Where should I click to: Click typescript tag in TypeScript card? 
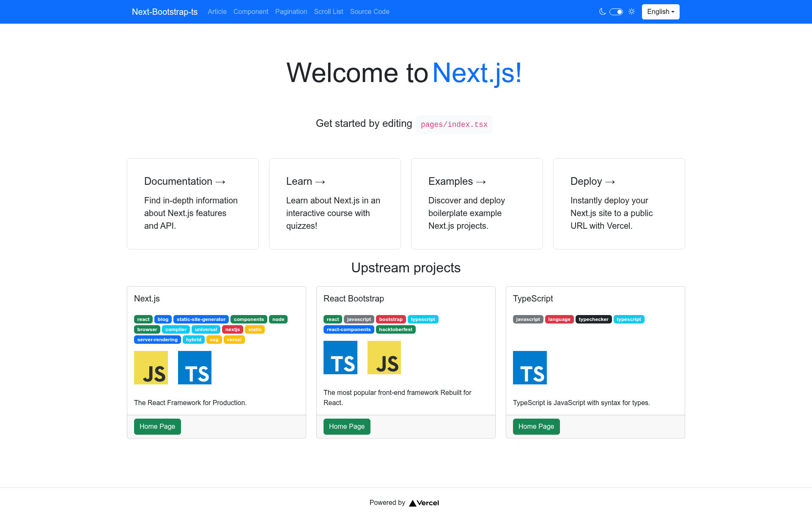pyautogui.click(x=629, y=319)
